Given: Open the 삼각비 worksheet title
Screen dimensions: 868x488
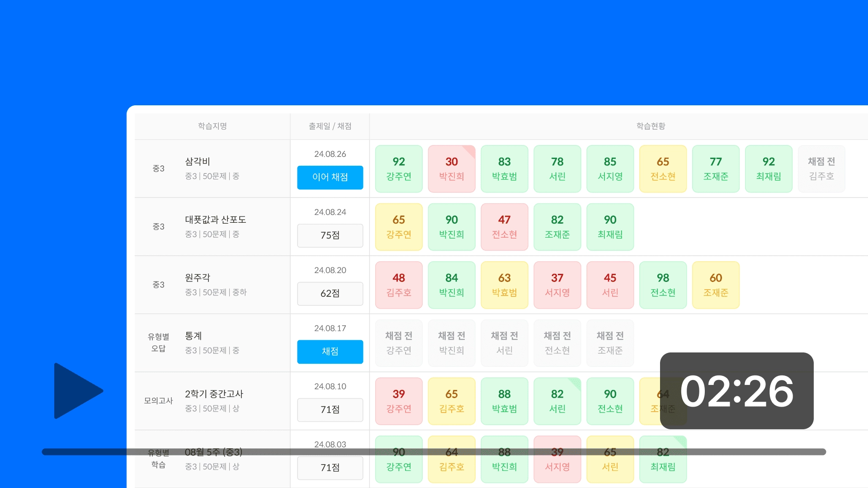Looking at the screenshot, I should 198,161.
